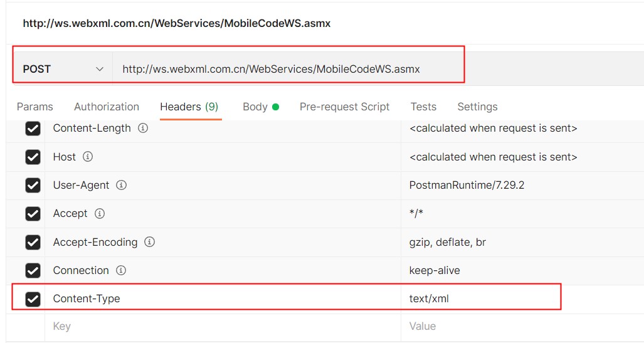Viewport: 644px width, 343px height.
Task: Switch to the Params tab
Action: pos(34,107)
